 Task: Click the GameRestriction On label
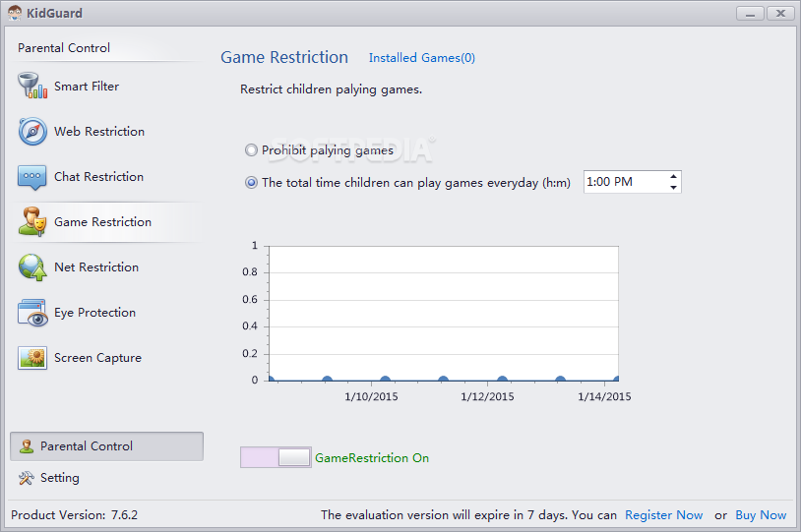tap(372, 458)
